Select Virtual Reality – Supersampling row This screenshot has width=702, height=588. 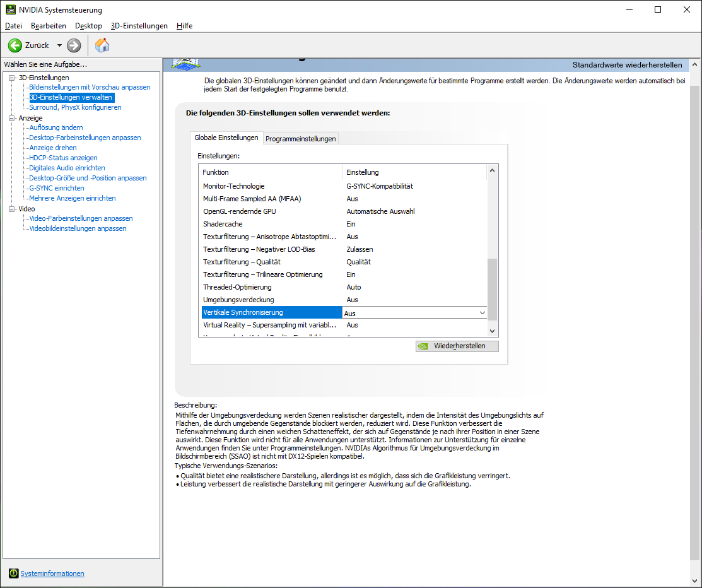[344, 325]
